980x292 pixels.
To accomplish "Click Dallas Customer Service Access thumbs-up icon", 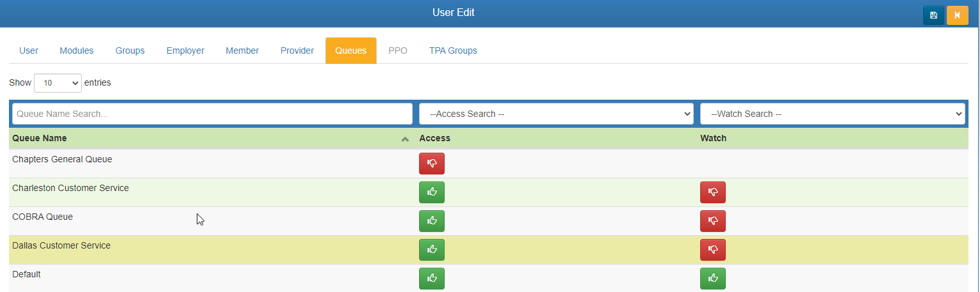I will point(431,250).
